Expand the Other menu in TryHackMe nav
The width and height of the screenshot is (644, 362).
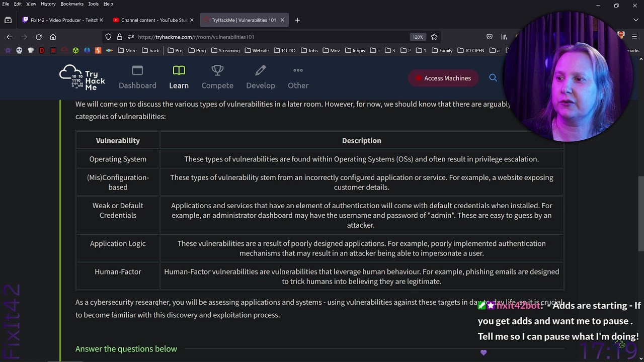298,78
